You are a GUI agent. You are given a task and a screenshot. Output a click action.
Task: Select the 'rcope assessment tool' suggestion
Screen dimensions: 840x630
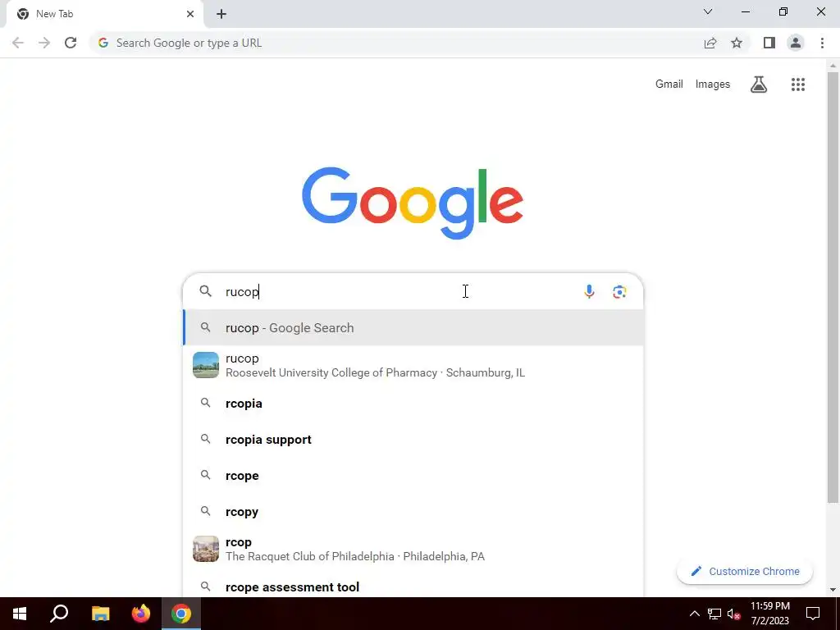413,587
